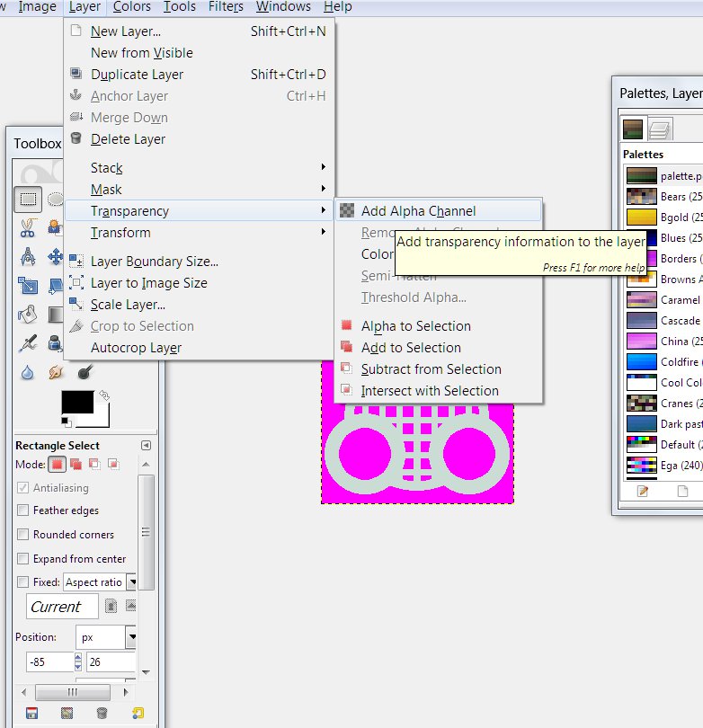The image size is (703, 728).
Task: Select the Blur/Sharpen droplet tool
Action: tap(28, 371)
